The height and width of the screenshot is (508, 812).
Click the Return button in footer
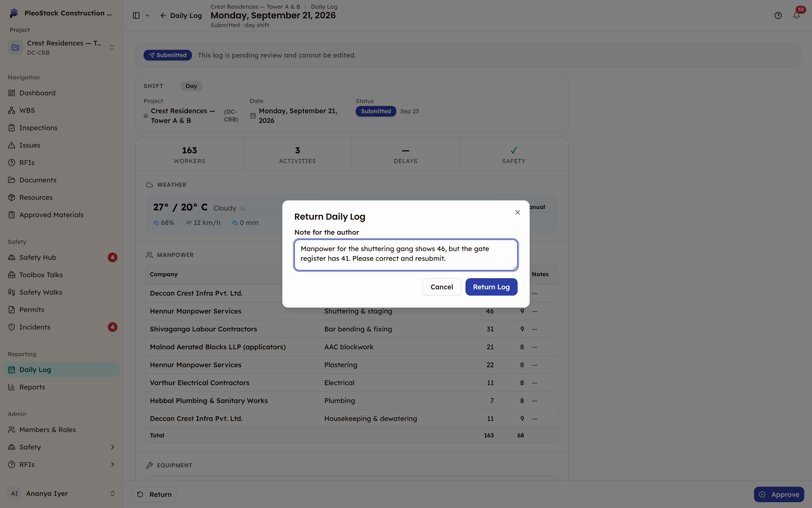[154, 494]
